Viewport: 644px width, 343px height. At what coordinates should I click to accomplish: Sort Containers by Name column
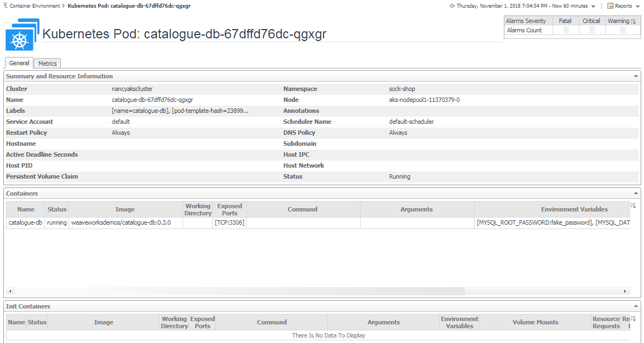click(25, 209)
